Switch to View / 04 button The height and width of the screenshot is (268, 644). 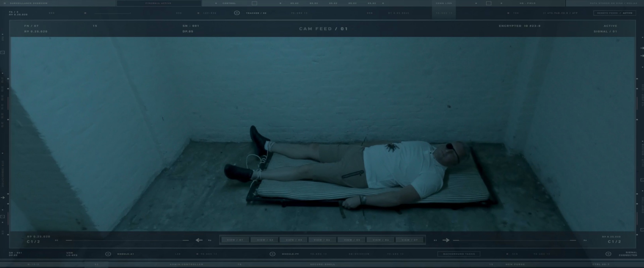click(x=322, y=240)
